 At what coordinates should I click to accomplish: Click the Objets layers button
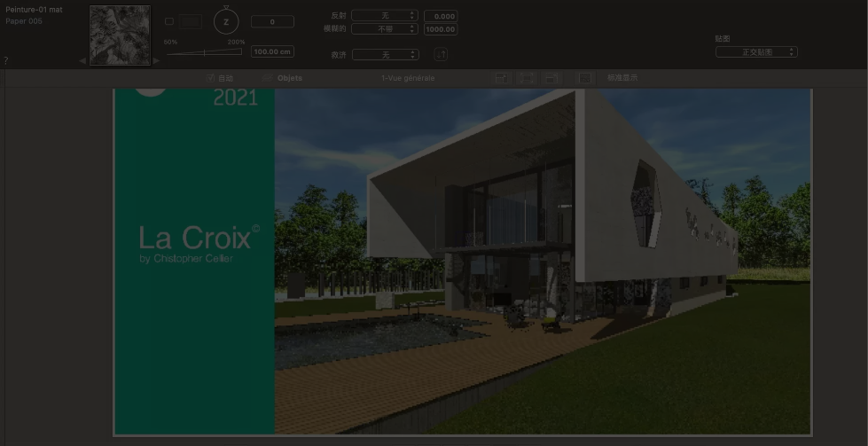tap(282, 78)
